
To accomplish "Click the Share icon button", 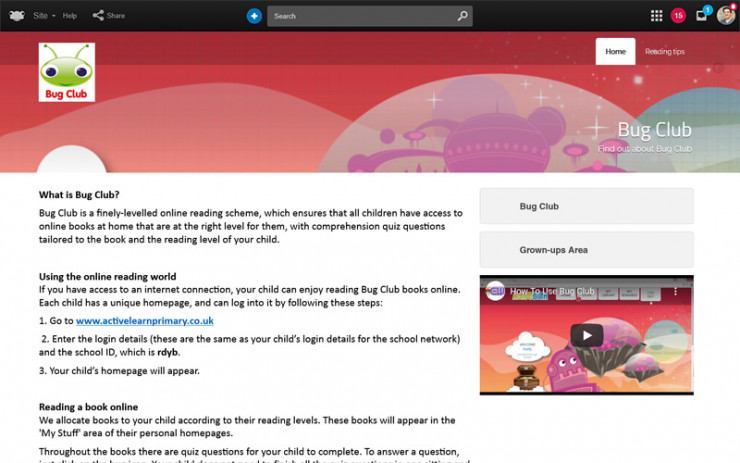I will [x=109, y=16].
